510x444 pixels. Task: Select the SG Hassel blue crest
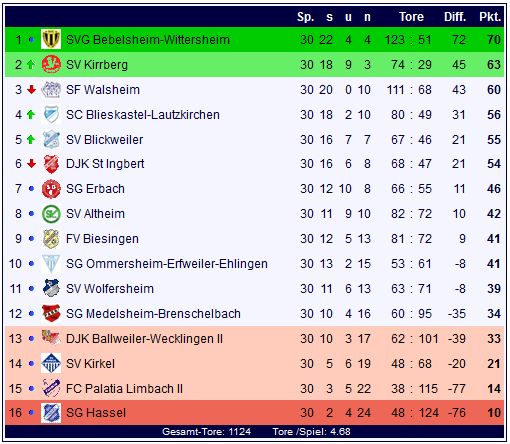click(x=51, y=413)
